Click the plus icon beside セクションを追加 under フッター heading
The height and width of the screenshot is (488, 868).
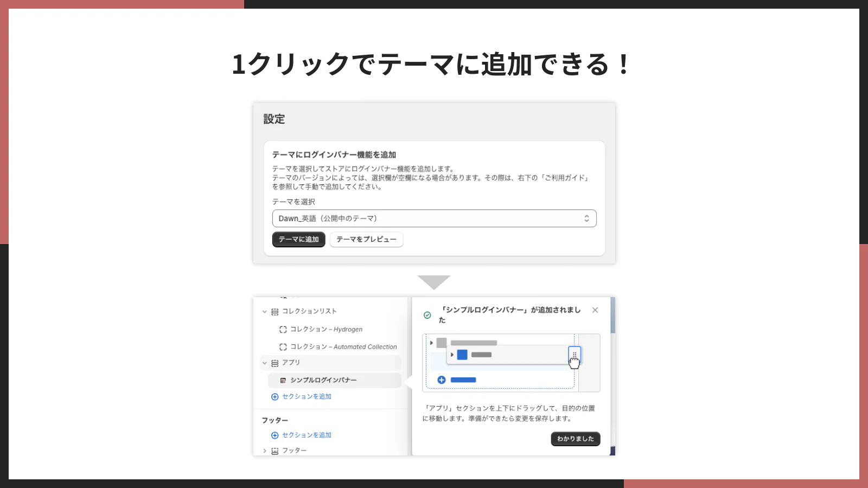(x=275, y=435)
